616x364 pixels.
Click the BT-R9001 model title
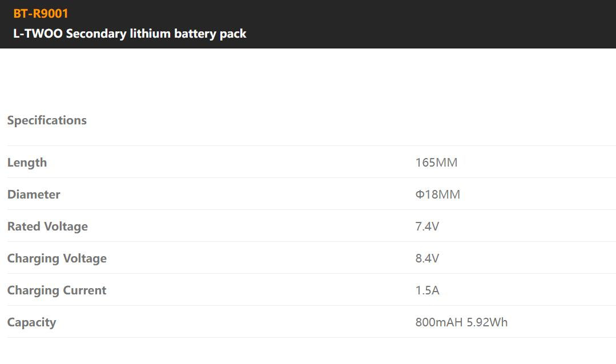click(41, 13)
